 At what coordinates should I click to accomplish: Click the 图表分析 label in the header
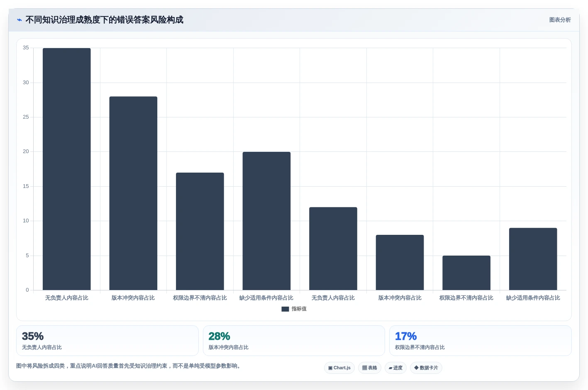(560, 20)
